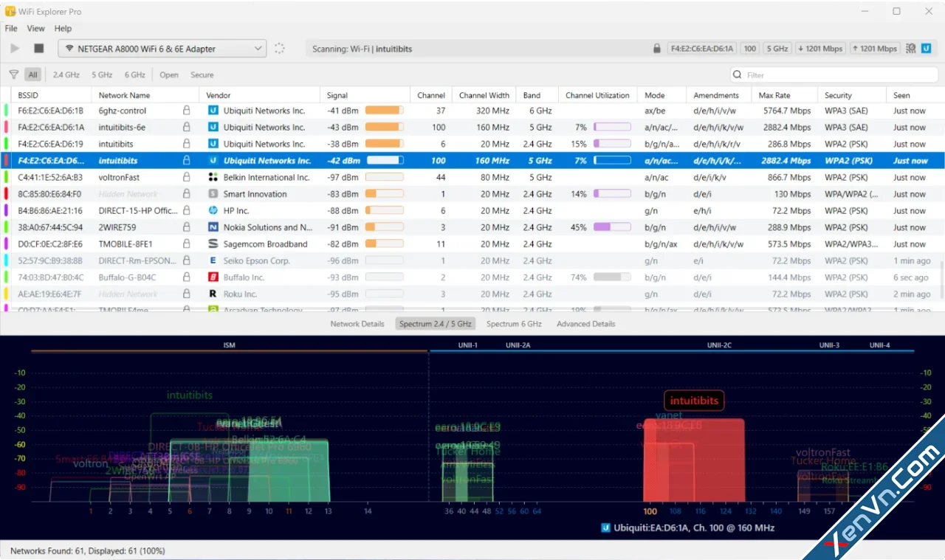Click the WPA3 (SAE) cell for intuitibits-6e
Viewport: 945px width, 560px height.
[846, 127]
